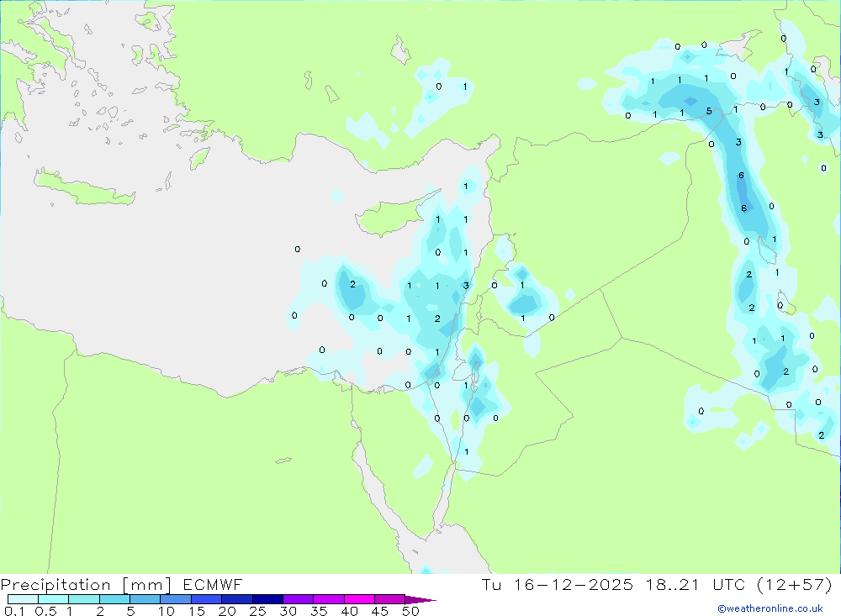Screen dimensions: 841x616
Task: Click the legend label '25'
Action: (x=258, y=611)
